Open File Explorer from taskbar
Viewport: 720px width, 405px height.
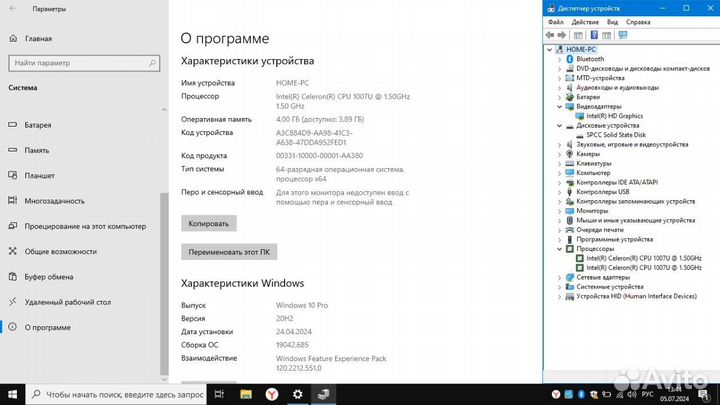pos(246,394)
